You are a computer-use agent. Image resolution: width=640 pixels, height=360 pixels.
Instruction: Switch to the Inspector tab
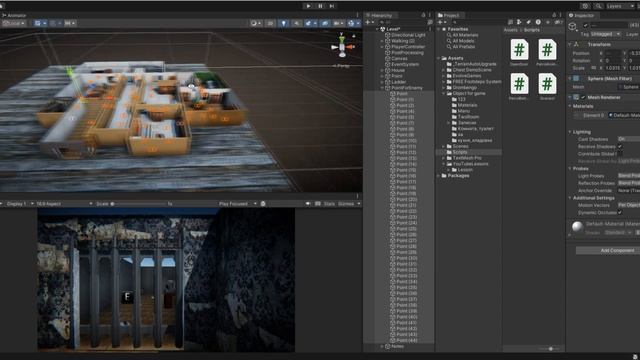tap(581, 15)
